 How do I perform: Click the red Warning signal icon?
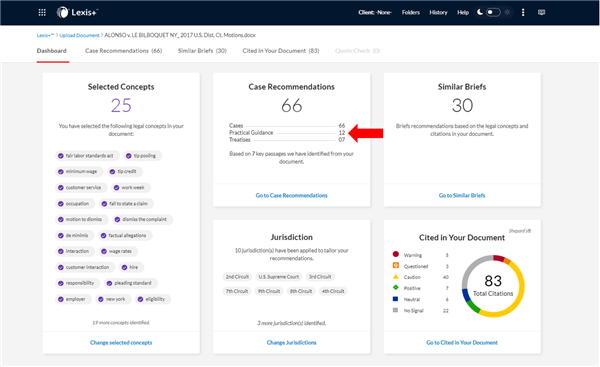396,254
